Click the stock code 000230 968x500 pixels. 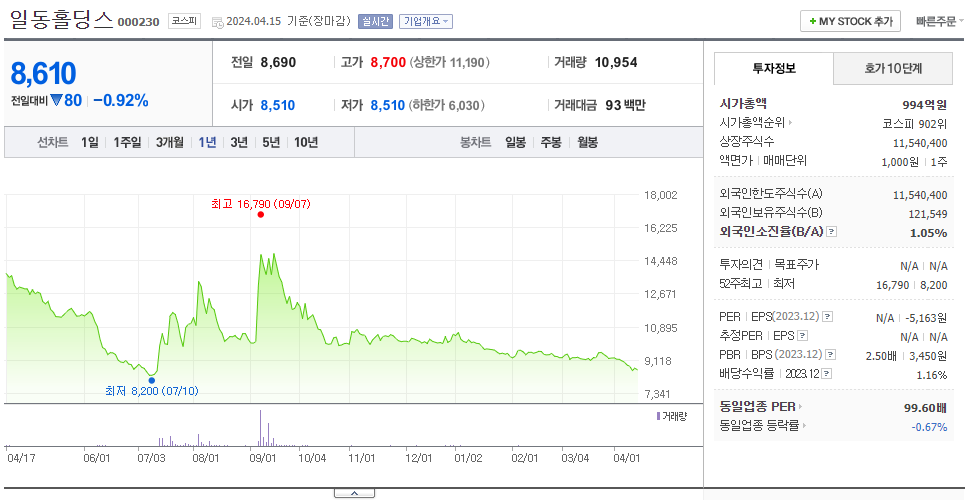138,22
